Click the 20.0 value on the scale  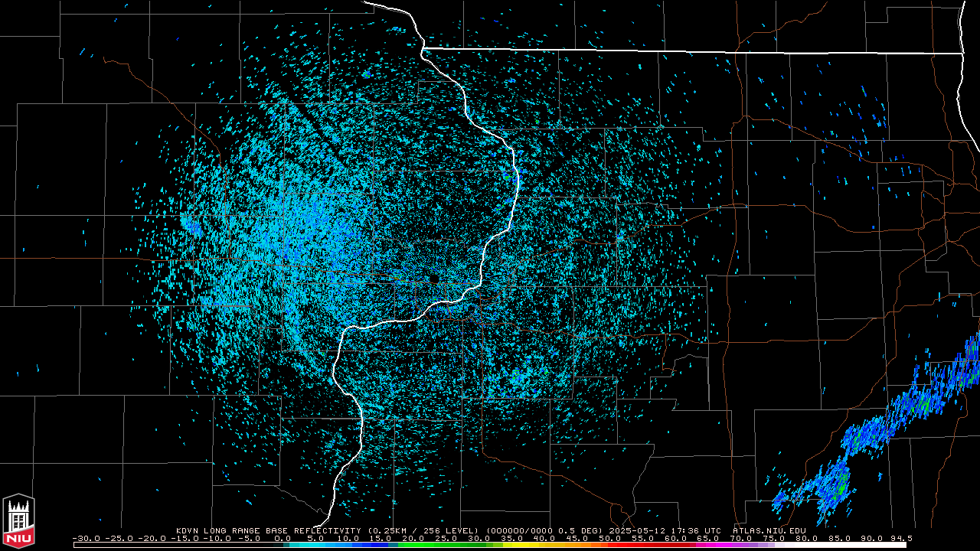pyautogui.click(x=413, y=539)
